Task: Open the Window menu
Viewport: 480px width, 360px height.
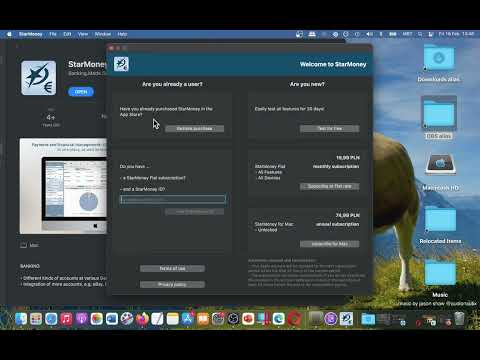Action: pos(103,34)
